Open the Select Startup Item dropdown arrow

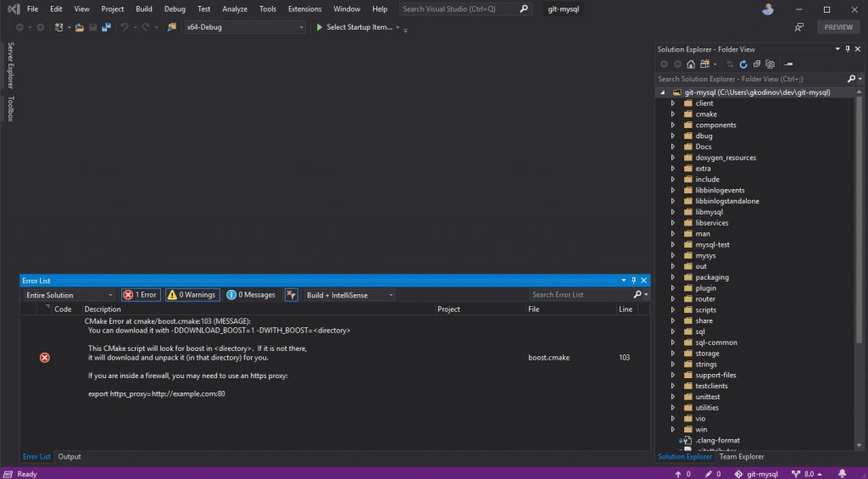coord(398,27)
